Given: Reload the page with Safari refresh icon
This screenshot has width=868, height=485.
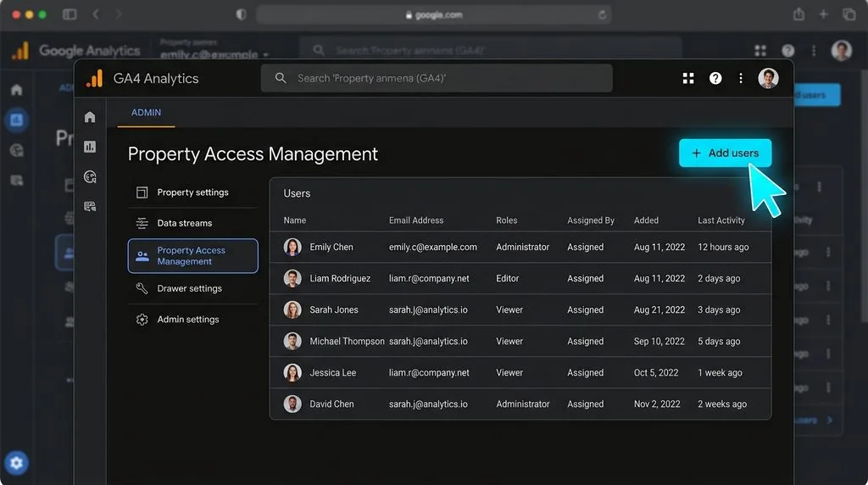Looking at the screenshot, I should (x=603, y=15).
